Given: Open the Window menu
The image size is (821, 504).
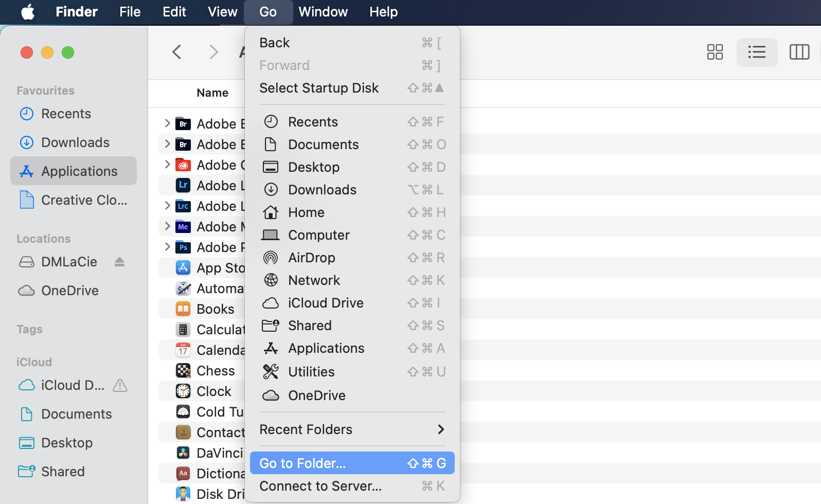Looking at the screenshot, I should [x=323, y=12].
